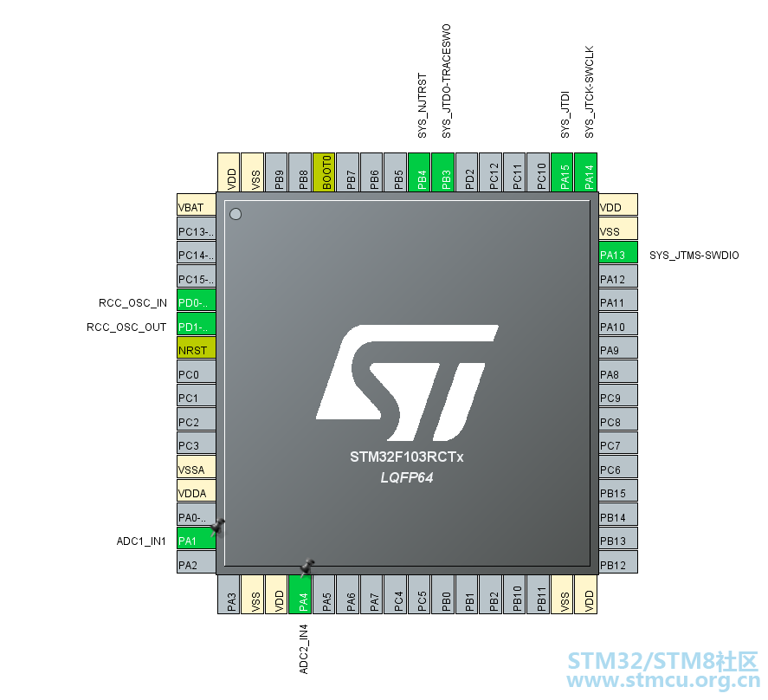Select pin PB13

(618, 538)
